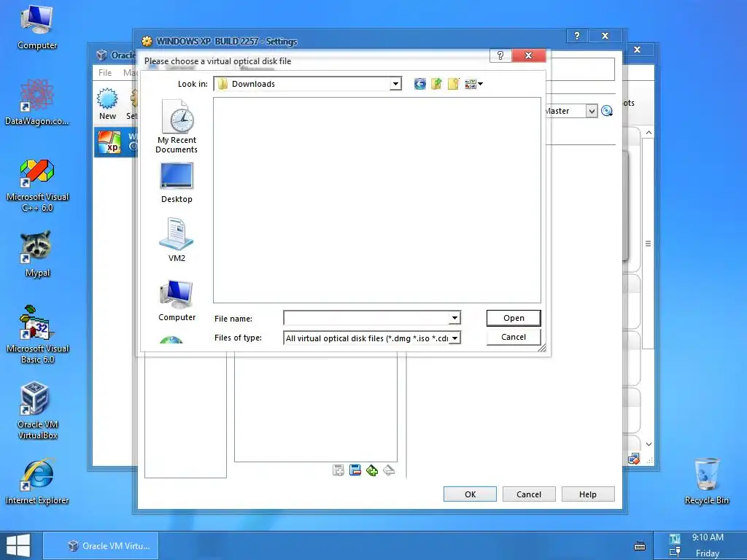Screen dimensions: 747x560
Task: Click the New VM icon in VirtualBox
Action: [108, 104]
